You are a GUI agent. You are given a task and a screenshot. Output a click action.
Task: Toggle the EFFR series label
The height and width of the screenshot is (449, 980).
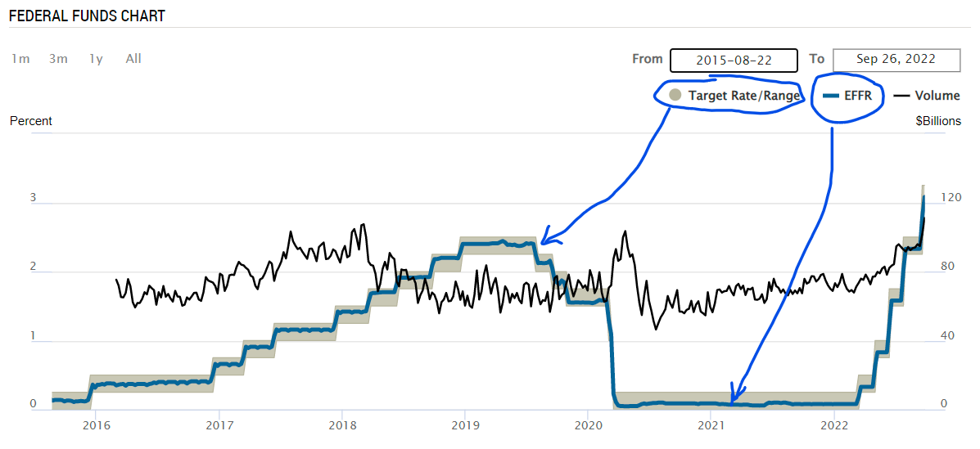click(x=864, y=96)
